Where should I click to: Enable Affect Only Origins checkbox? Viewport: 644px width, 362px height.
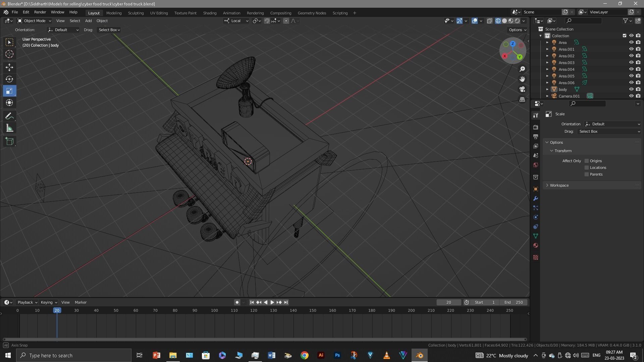pyautogui.click(x=587, y=161)
